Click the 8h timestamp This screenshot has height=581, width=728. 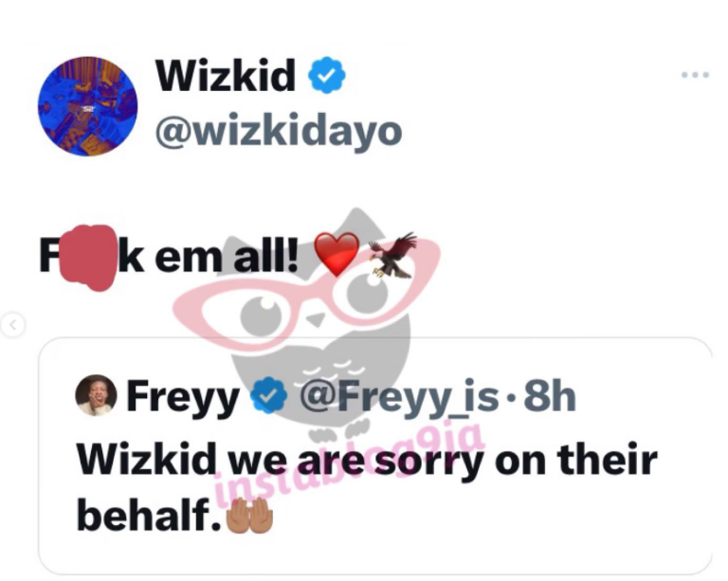click(549, 396)
